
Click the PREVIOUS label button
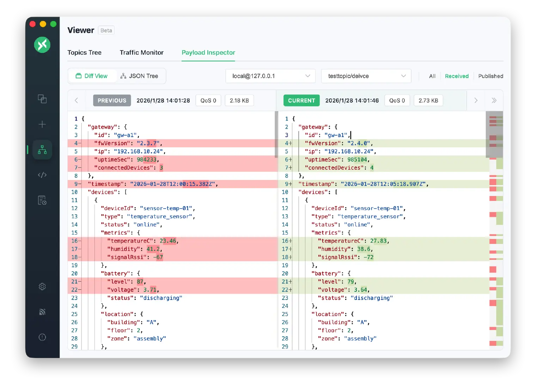[112, 100]
